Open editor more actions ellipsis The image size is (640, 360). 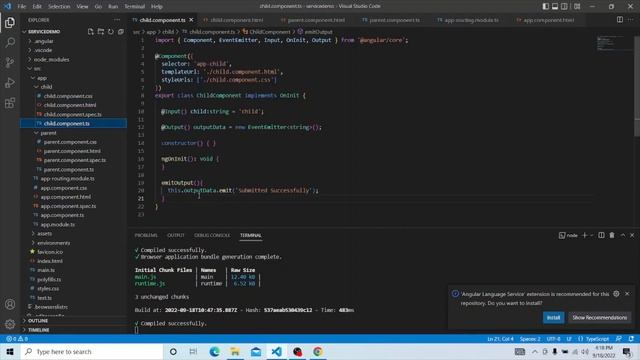630,20
